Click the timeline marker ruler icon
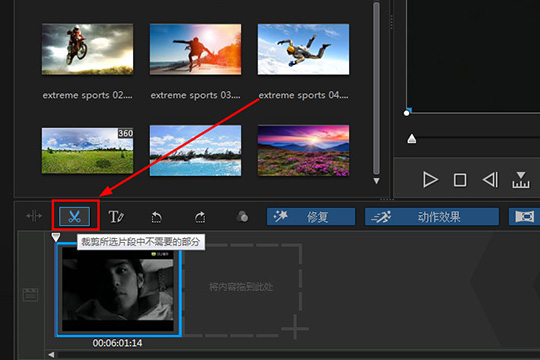Image resolution: width=540 pixels, height=360 pixels. click(x=521, y=180)
